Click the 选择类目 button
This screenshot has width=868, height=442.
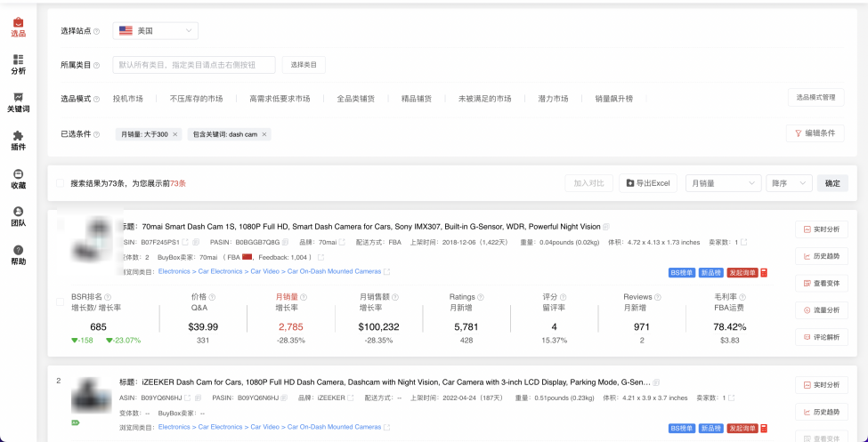[304, 65]
